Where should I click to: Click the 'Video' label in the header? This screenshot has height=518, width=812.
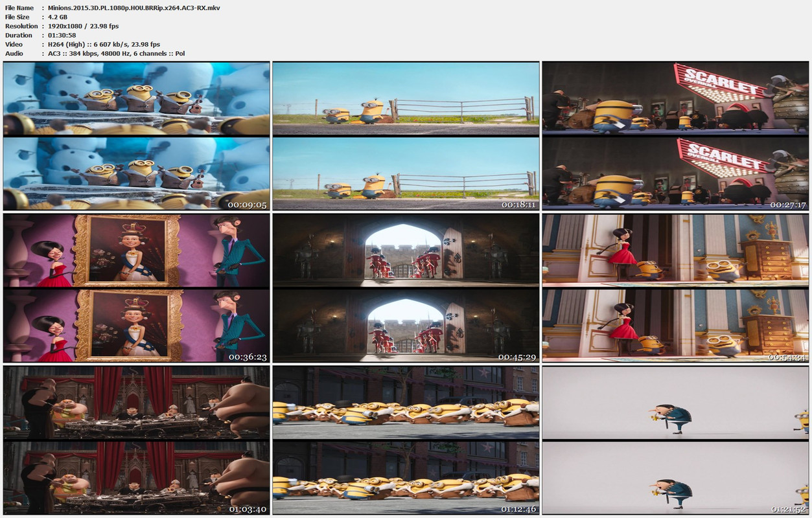pos(14,44)
